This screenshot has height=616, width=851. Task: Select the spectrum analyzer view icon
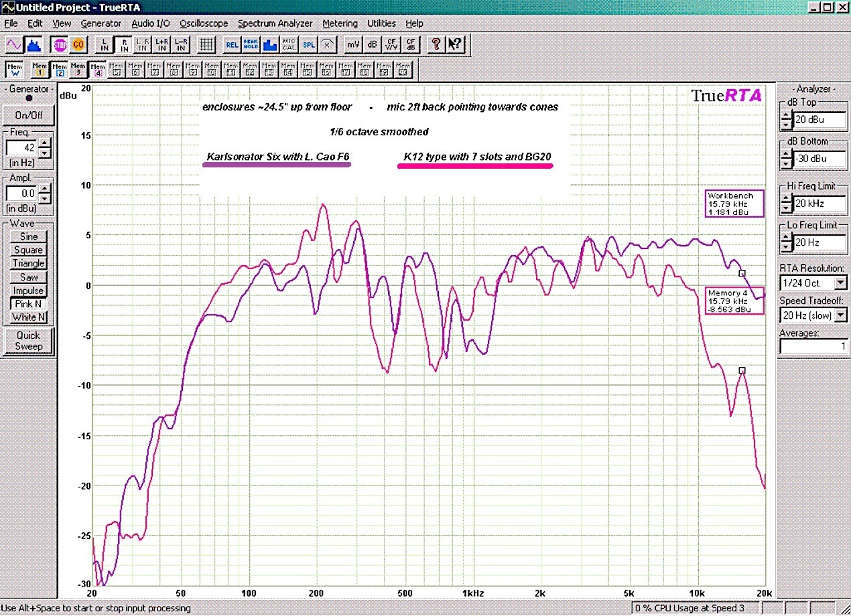(34, 45)
